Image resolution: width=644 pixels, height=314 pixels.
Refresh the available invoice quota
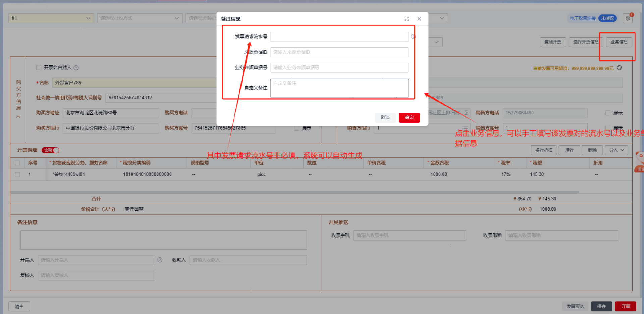[x=620, y=68]
